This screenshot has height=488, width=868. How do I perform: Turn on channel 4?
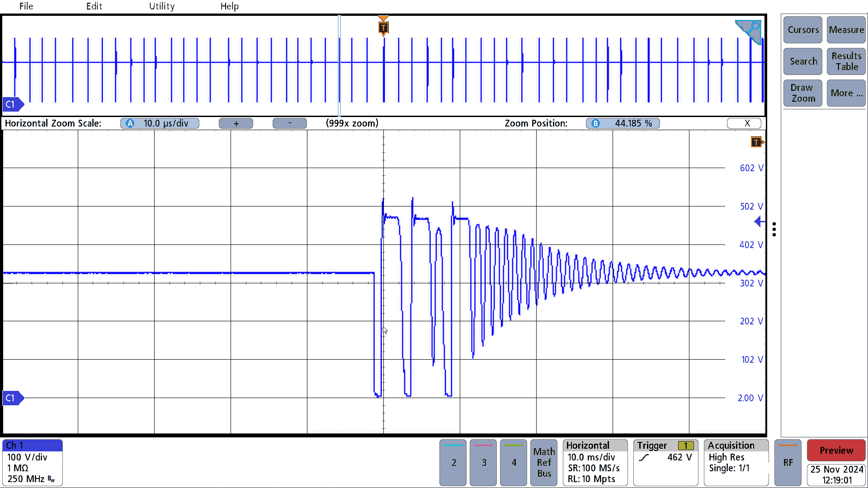point(514,463)
